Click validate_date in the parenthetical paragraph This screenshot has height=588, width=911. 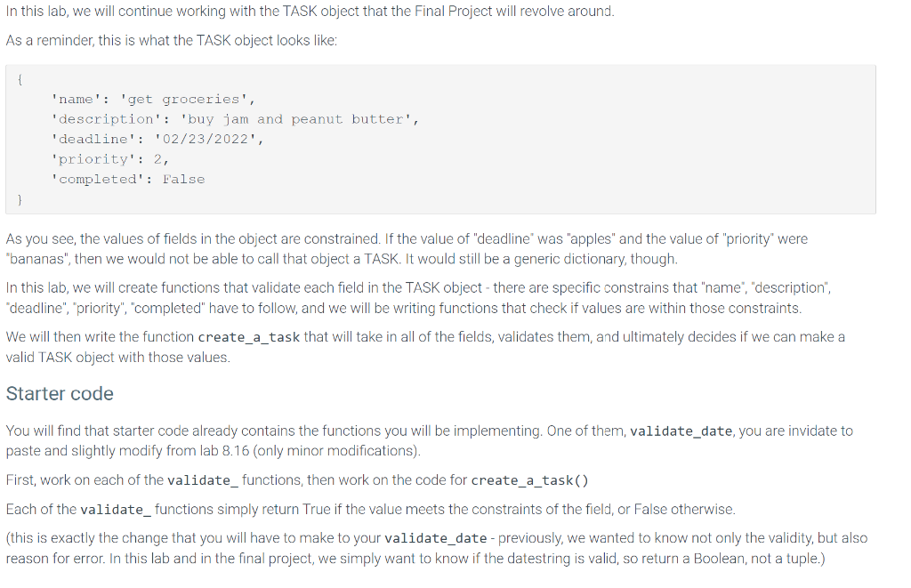(436, 538)
